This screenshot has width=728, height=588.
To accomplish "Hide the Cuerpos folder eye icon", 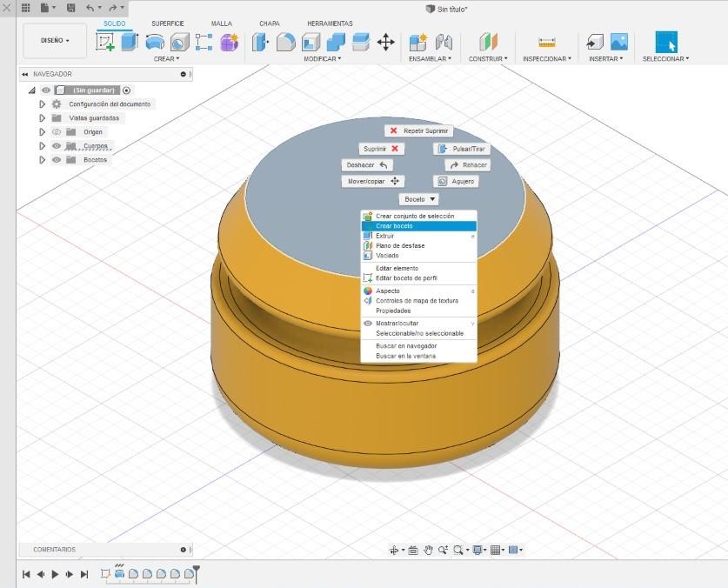I will 57,146.
